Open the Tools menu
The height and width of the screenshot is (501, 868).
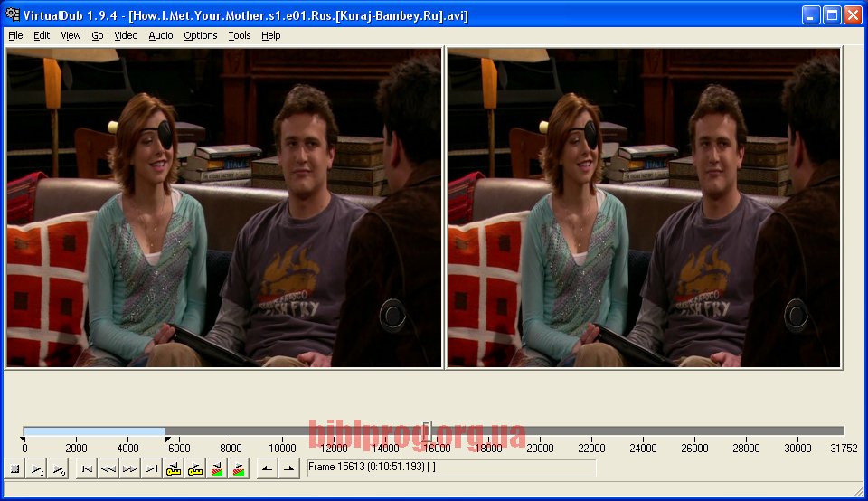pos(239,35)
